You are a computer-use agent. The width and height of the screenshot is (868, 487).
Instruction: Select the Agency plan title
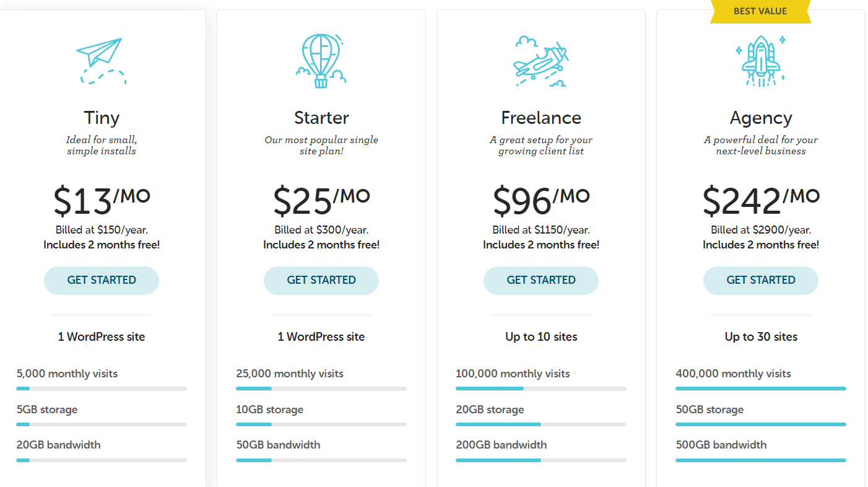click(x=761, y=118)
